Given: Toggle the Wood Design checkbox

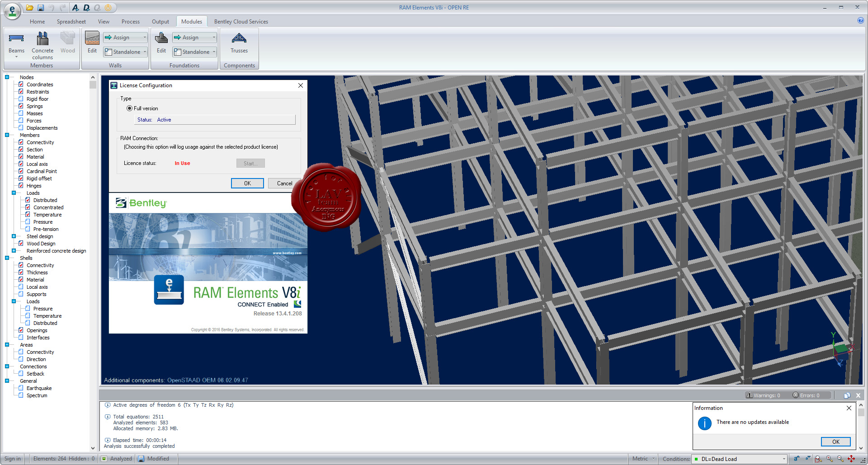Looking at the screenshot, I should [x=21, y=244].
